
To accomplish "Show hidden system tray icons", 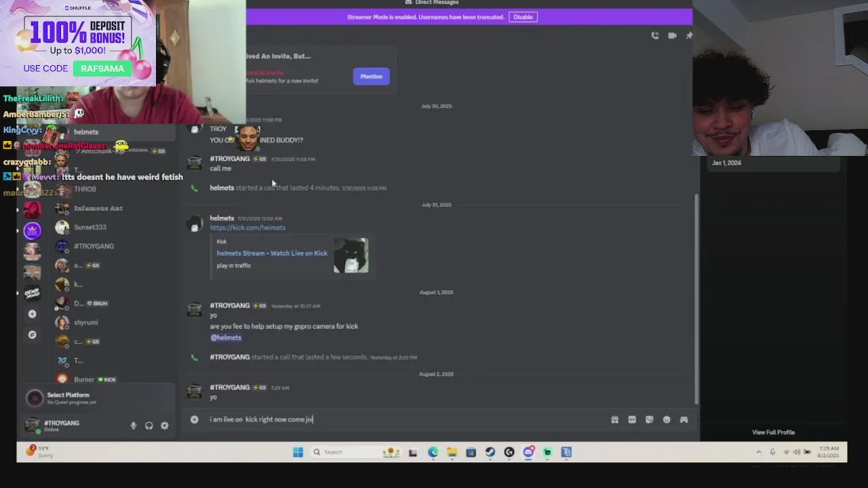I will coord(758,452).
